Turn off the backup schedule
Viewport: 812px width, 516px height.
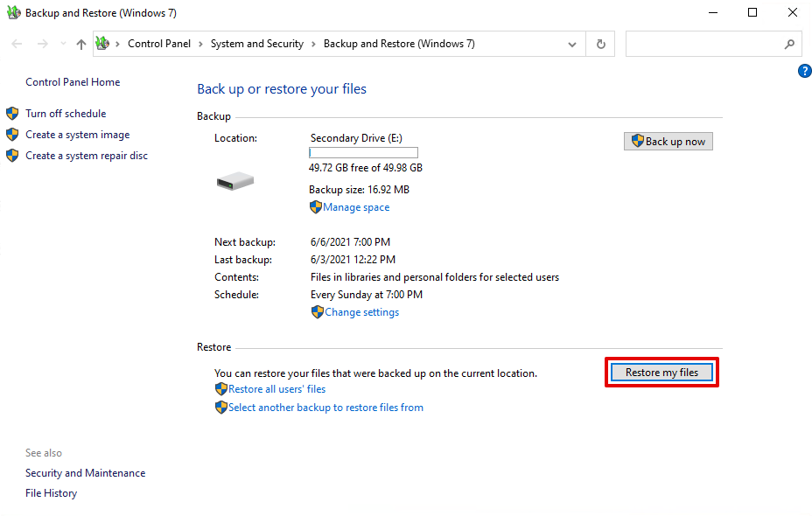tap(66, 114)
